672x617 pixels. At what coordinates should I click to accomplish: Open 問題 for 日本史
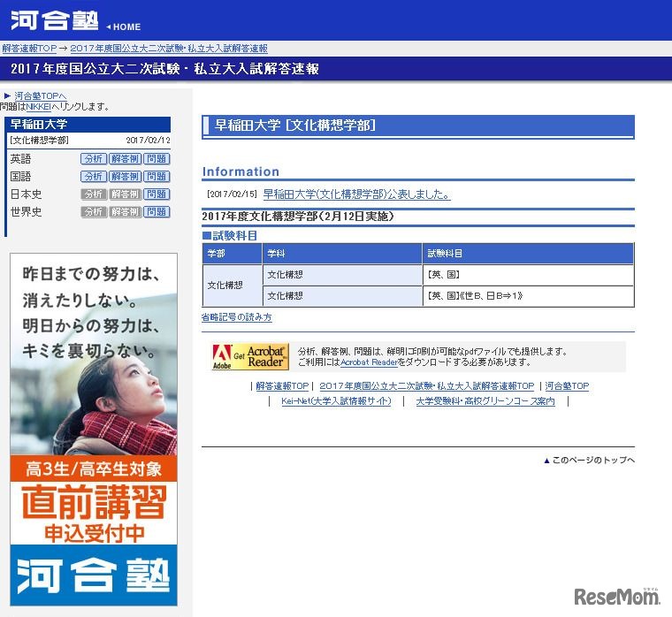coord(157,194)
